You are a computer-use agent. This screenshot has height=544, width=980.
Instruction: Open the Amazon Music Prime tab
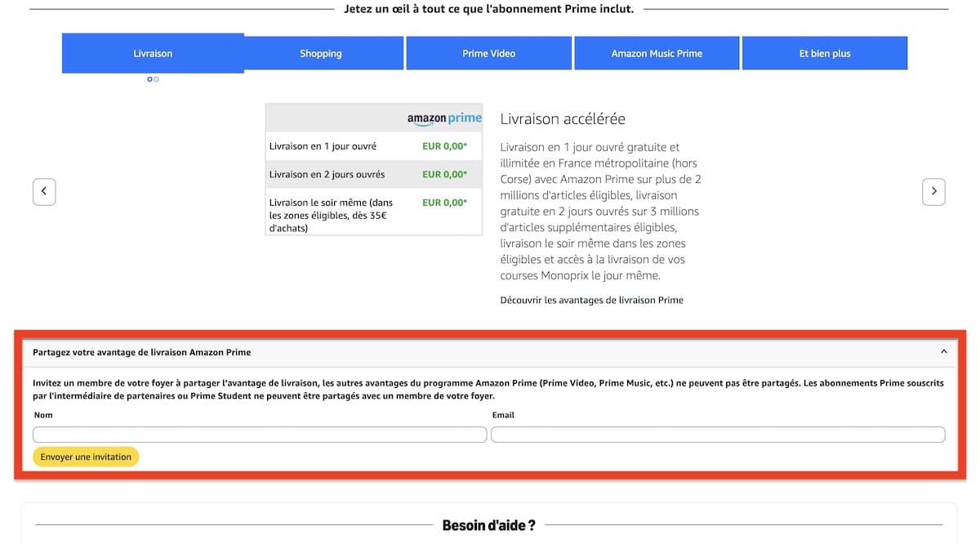(x=657, y=53)
